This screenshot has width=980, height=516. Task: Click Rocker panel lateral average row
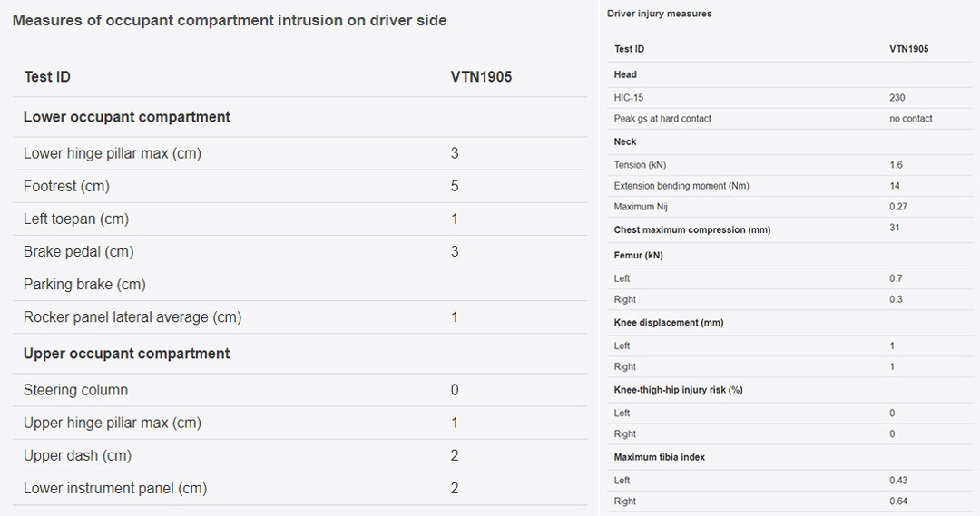pos(132,317)
